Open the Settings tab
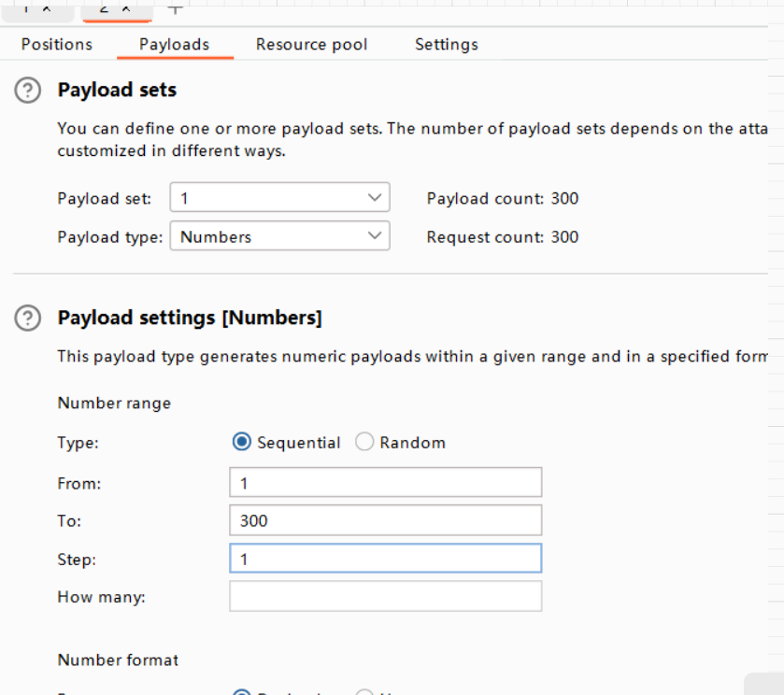 (447, 45)
